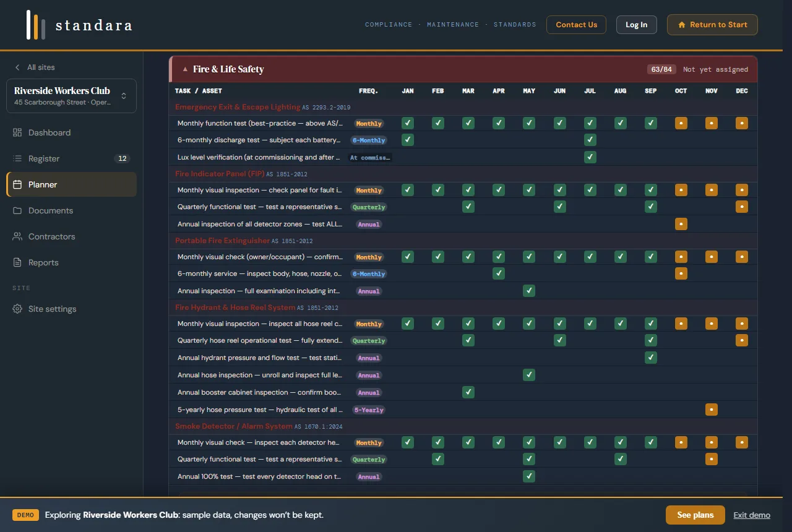This screenshot has height=532, width=792.
Task: Toggle July check for 6-monthly discharge test
Action: tap(590, 140)
